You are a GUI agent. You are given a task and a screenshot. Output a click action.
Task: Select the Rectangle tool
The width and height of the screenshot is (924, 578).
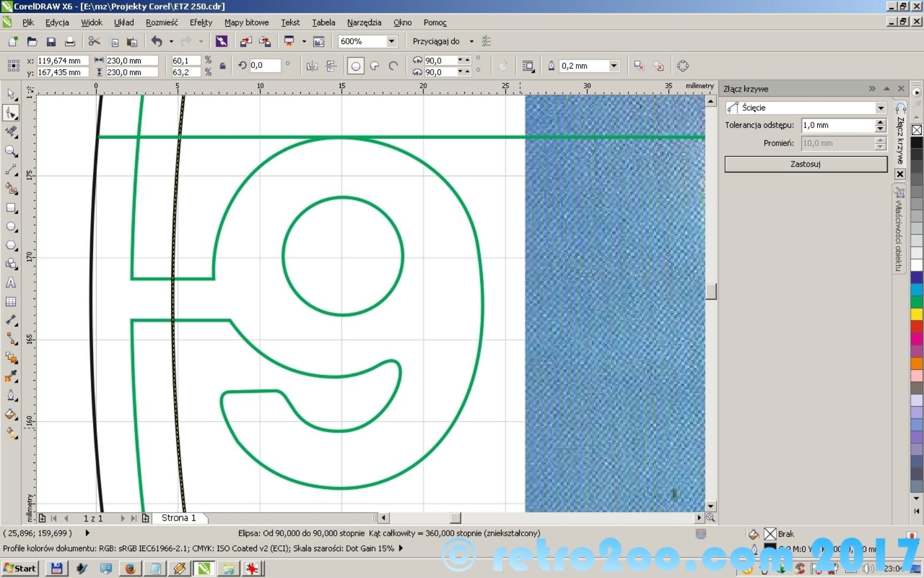click(x=11, y=208)
